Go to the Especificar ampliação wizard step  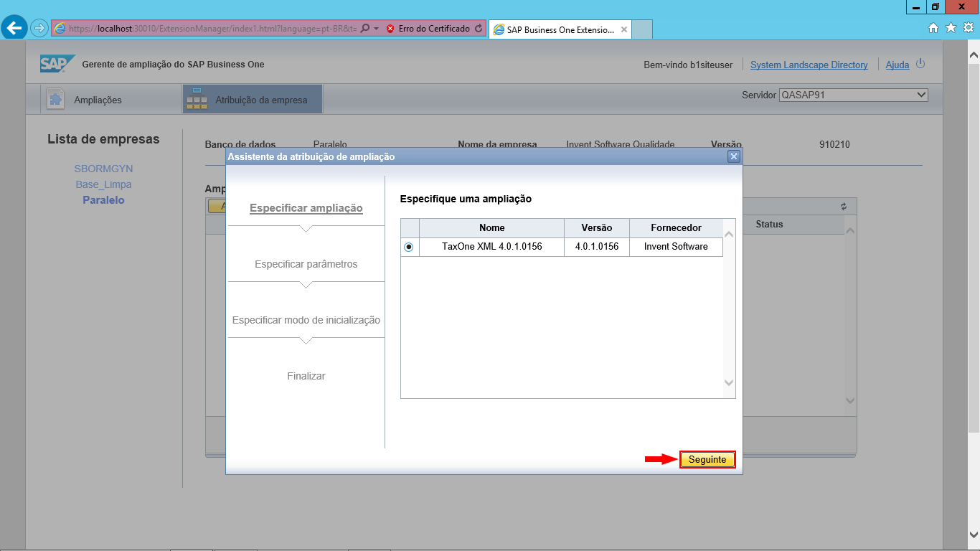pos(306,208)
